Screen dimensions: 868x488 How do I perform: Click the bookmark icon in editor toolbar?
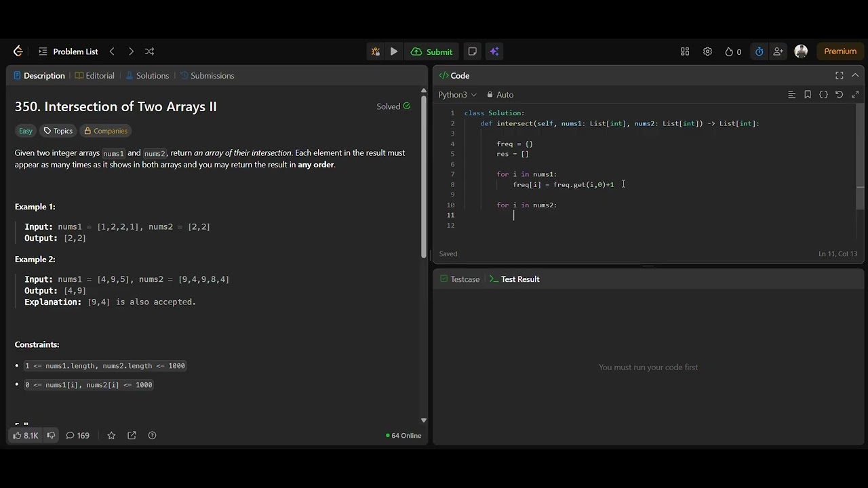coord(808,95)
